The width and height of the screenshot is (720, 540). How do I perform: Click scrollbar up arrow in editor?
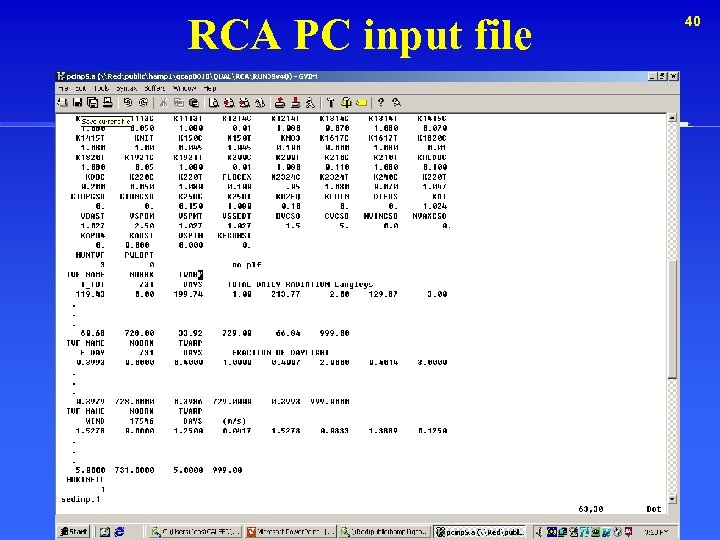coord(672,118)
